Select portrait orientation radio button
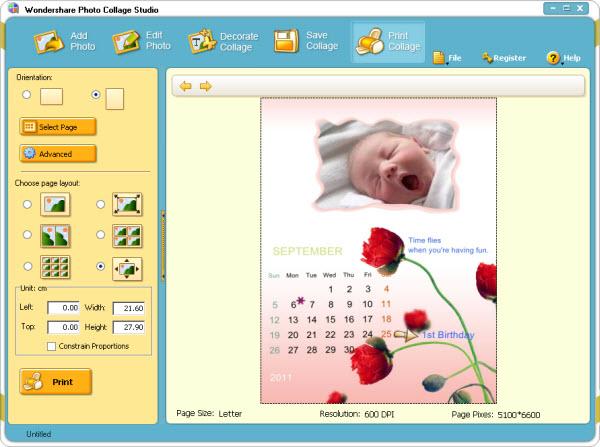The height and width of the screenshot is (447, 600). click(x=96, y=95)
